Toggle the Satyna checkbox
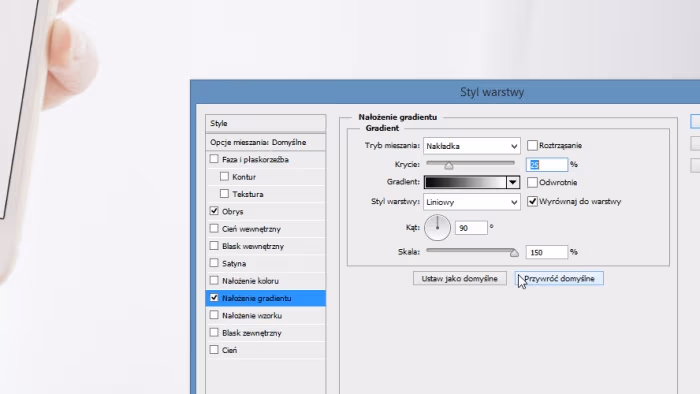Screen dimensions: 700x394 point(214,263)
